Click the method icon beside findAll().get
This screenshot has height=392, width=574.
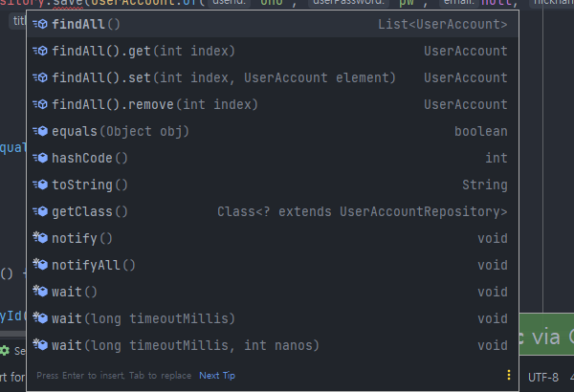pyautogui.click(x=40, y=51)
